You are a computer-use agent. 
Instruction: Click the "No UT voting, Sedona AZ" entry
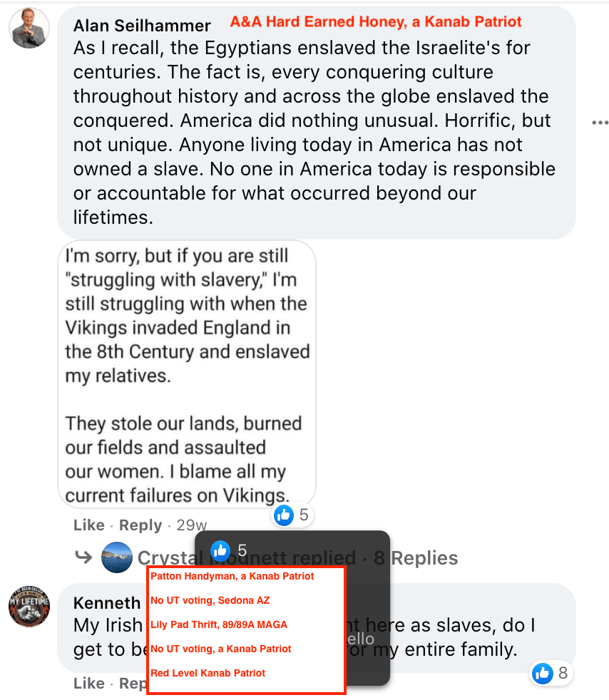coord(210,600)
